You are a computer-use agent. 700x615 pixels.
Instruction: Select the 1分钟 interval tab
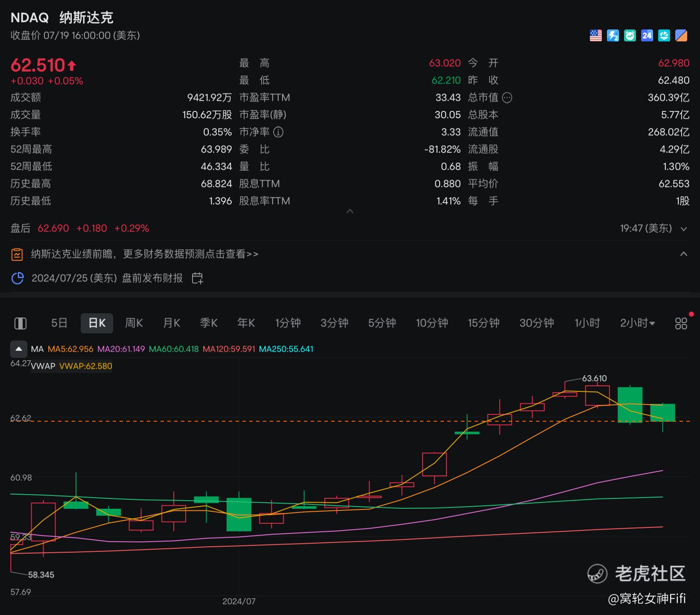pos(288,323)
